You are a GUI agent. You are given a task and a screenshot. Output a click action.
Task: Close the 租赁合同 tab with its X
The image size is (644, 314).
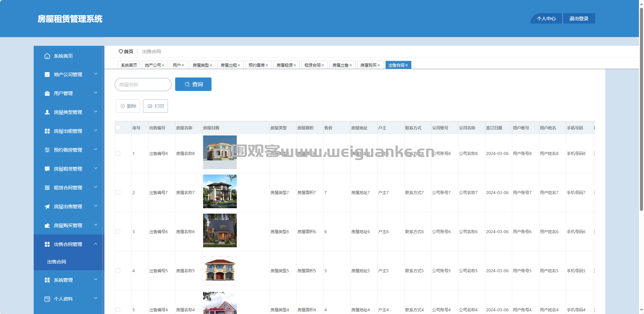click(x=323, y=65)
